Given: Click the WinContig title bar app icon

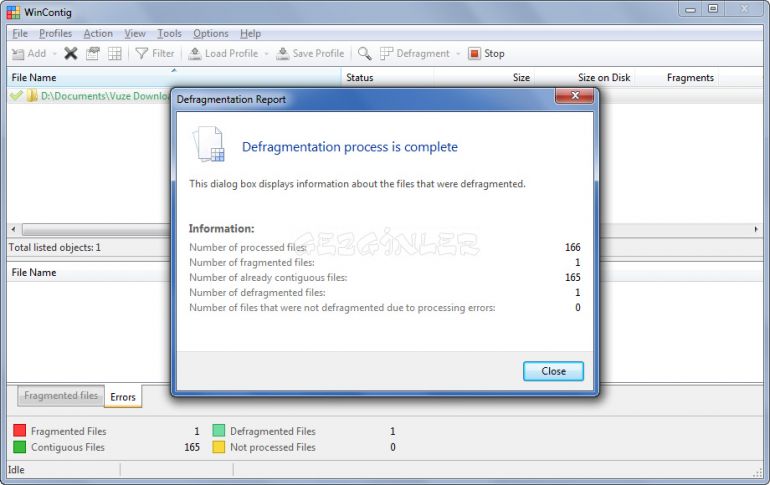Looking at the screenshot, I should [x=13, y=12].
